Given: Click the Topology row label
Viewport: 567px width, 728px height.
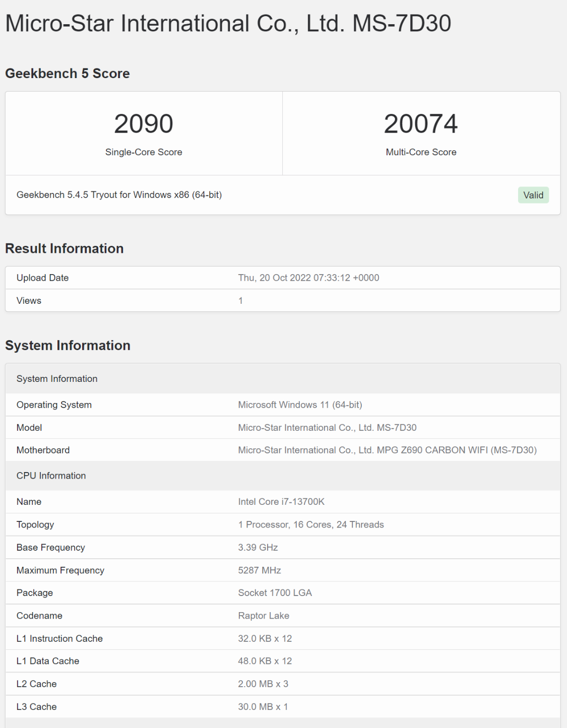Looking at the screenshot, I should [35, 524].
